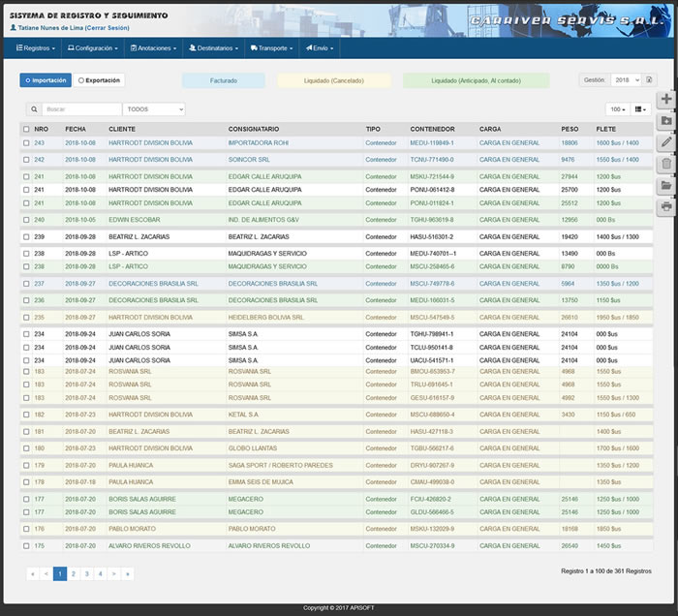Click container cell MEDU-119849-1

click(x=432, y=143)
